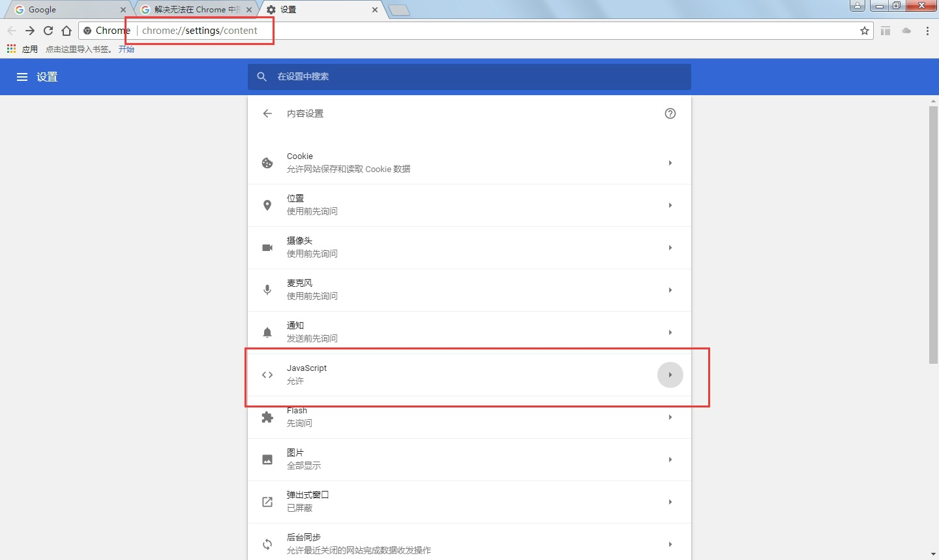Image resolution: width=939 pixels, height=560 pixels.
Task: Click the JavaScript code brackets icon
Action: [267, 375]
